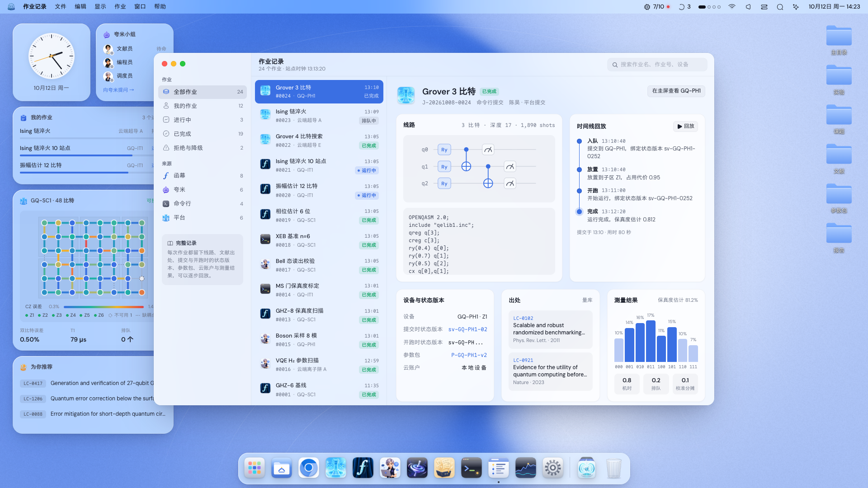Click the 平台 source icon in sidebar

[166, 218]
